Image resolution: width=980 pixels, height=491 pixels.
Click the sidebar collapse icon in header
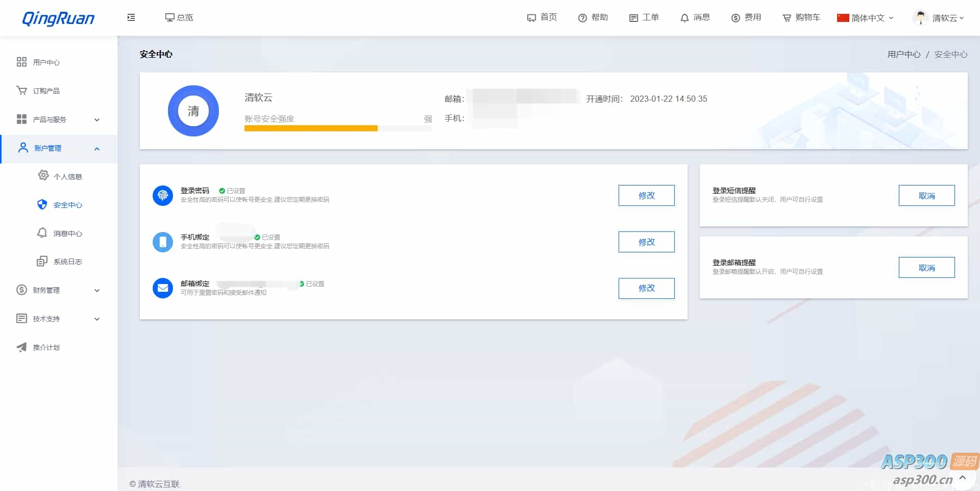pyautogui.click(x=131, y=17)
